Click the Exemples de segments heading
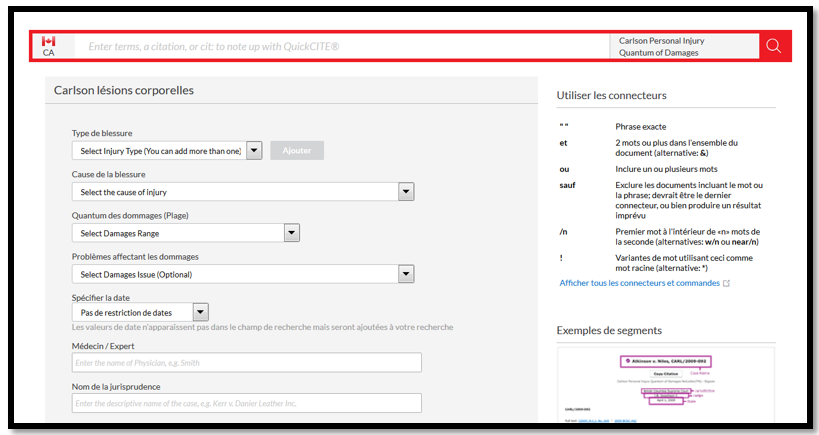 click(x=609, y=331)
